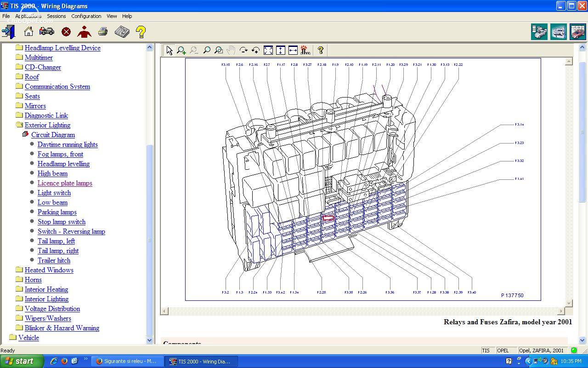
Task: Click the second vehicle image icon top right
Action: (x=559, y=32)
